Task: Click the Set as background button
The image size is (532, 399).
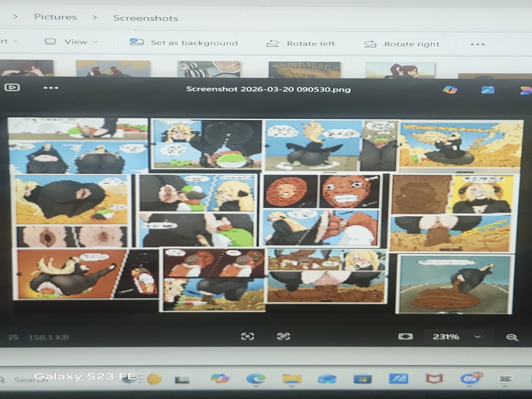Action: pyautogui.click(x=184, y=43)
